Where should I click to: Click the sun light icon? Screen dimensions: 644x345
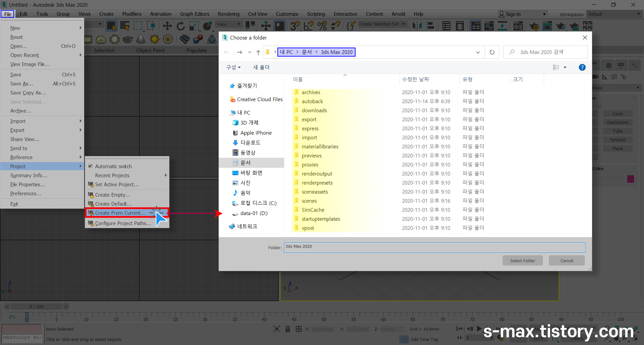coord(155,40)
